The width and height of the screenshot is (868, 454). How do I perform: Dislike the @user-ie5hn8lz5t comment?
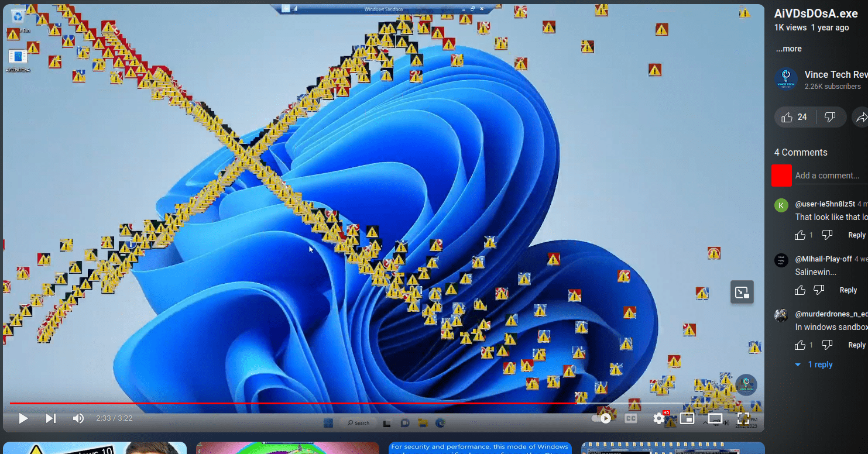point(827,235)
